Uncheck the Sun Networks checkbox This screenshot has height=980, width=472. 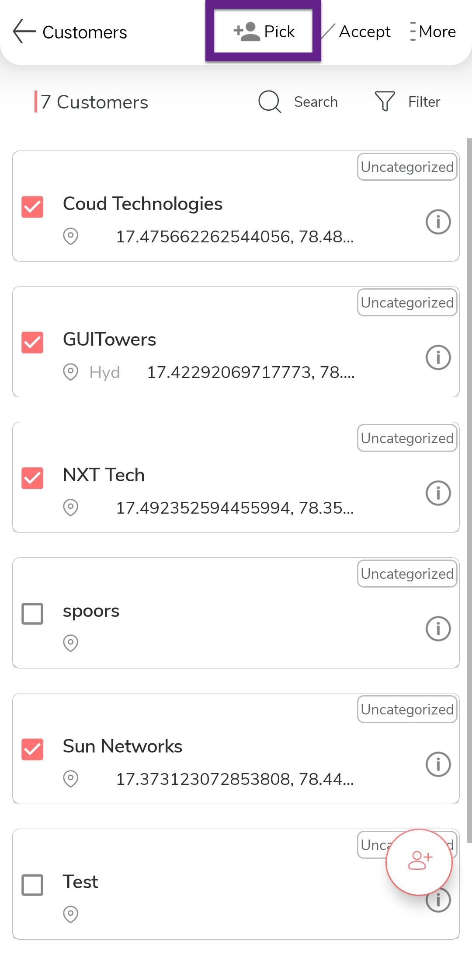tap(32, 749)
